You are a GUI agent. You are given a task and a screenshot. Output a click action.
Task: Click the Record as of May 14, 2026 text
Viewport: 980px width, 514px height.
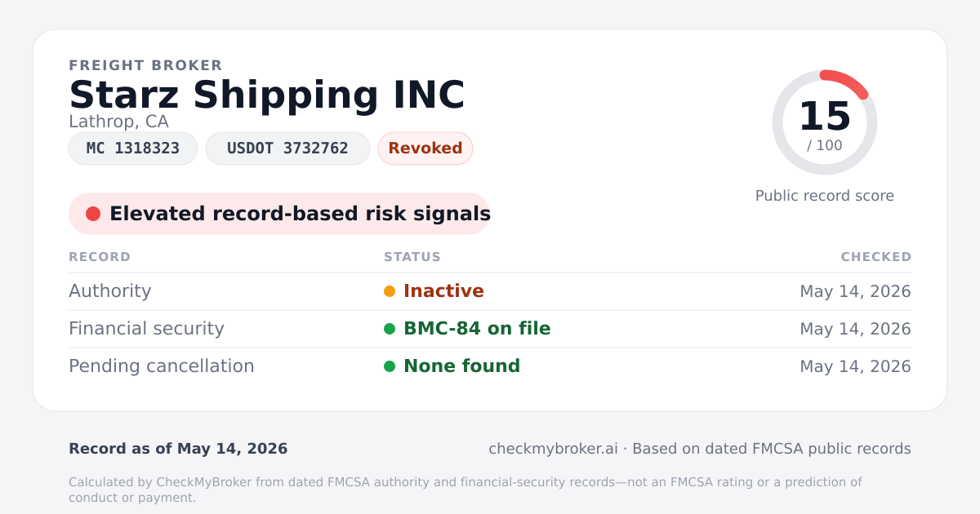point(178,449)
